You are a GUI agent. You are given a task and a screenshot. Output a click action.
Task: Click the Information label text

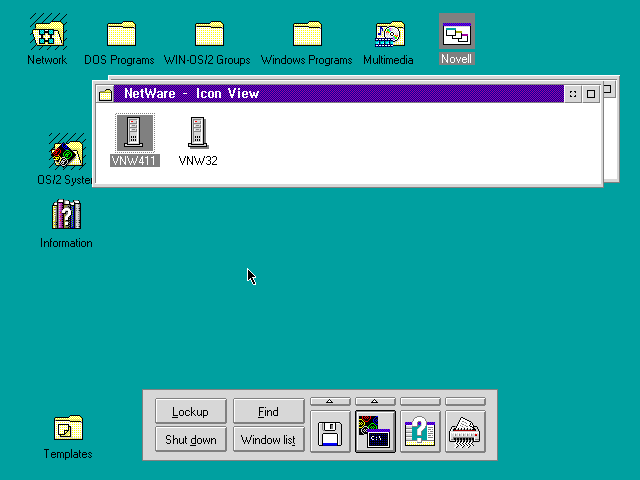[x=66, y=243]
